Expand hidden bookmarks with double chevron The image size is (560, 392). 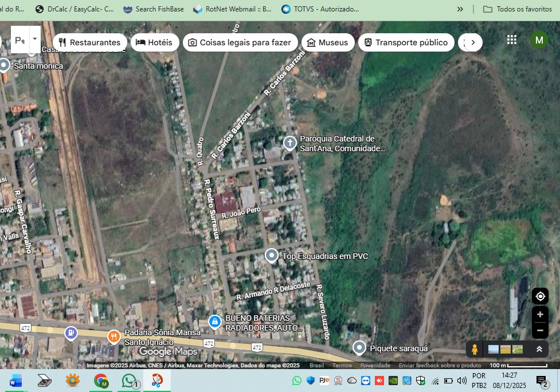(460, 9)
